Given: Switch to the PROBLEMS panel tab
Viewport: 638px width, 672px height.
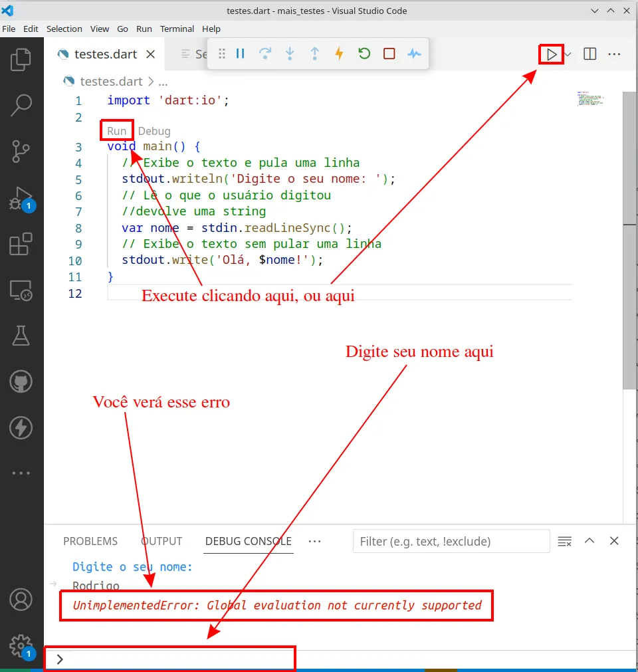Looking at the screenshot, I should click(x=90, y=541).
